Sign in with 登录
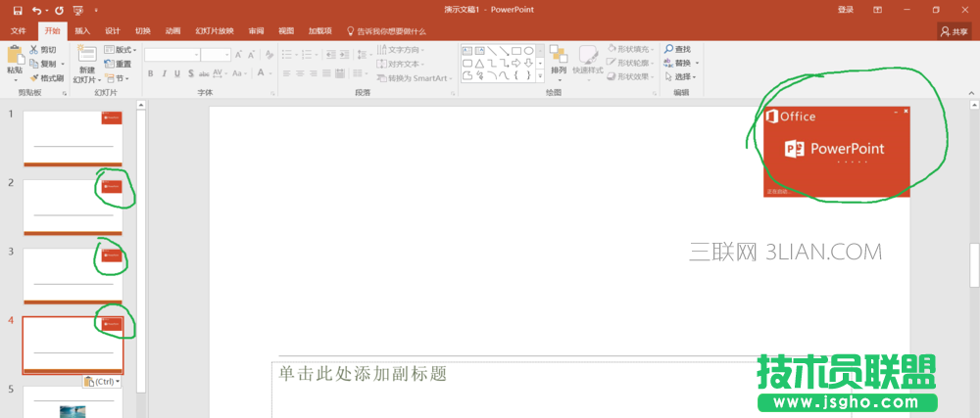This screenshot has height=418, width=980. (x=846, y=10)
